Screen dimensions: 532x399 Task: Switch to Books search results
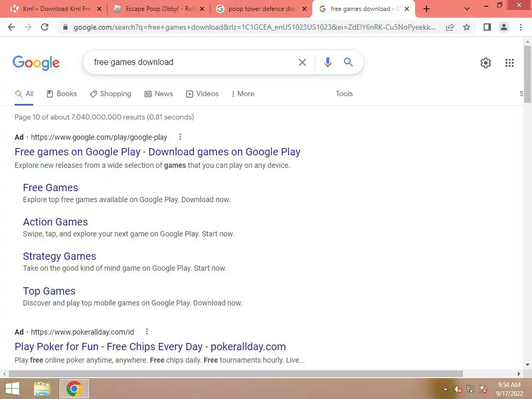(x=62, y=94)
